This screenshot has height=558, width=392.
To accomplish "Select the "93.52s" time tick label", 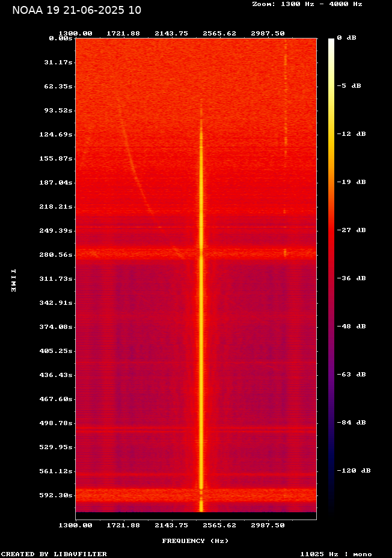I will coord(58,110).
